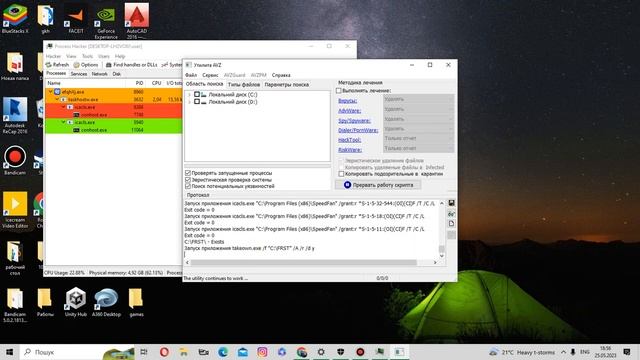The image size is (640, 360).
Task: Open Bandicam desktop shortcut
Action: pos(15,160)
